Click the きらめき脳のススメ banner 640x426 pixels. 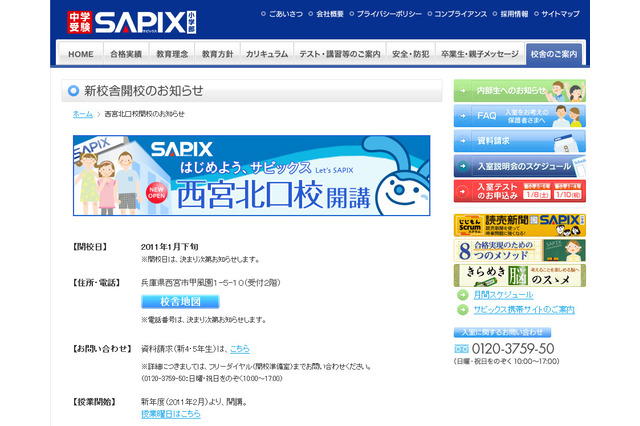[x=520, y=275]
